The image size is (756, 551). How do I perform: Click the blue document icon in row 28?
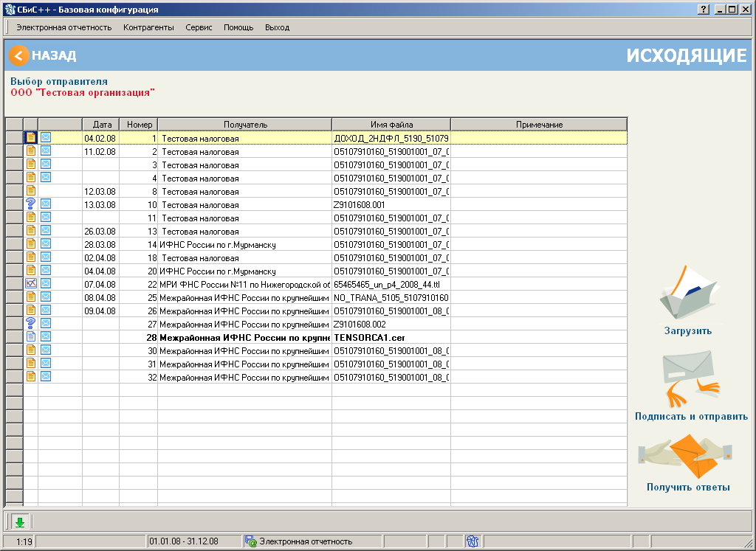pos(31,337)
